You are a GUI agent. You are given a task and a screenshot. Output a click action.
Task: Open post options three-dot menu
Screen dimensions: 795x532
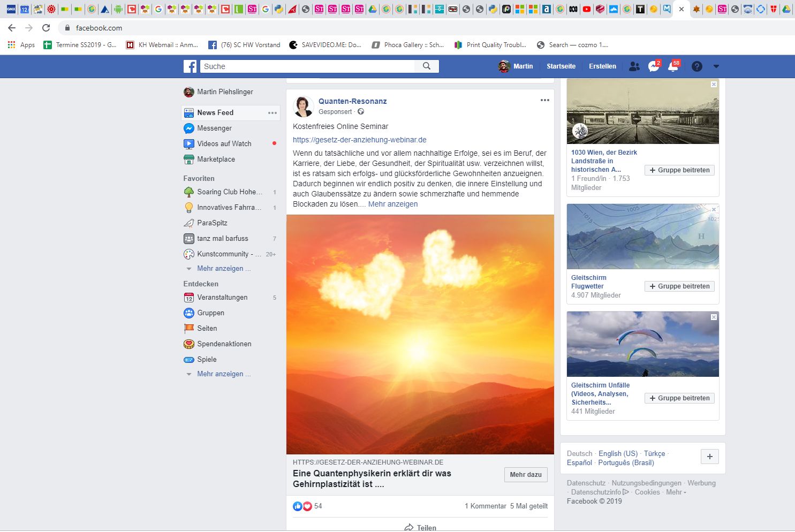pyautogui.click(x=544, y=101)
